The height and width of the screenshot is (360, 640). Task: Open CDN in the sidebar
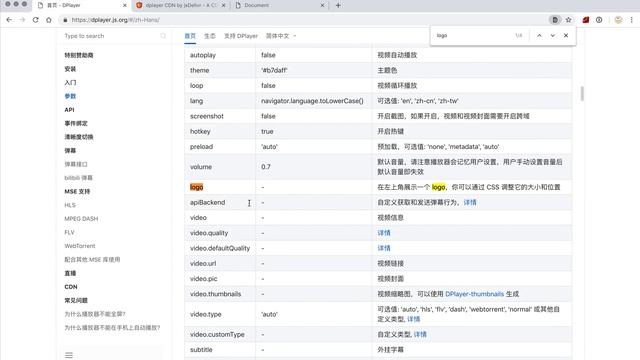click(x=71, y=287)
